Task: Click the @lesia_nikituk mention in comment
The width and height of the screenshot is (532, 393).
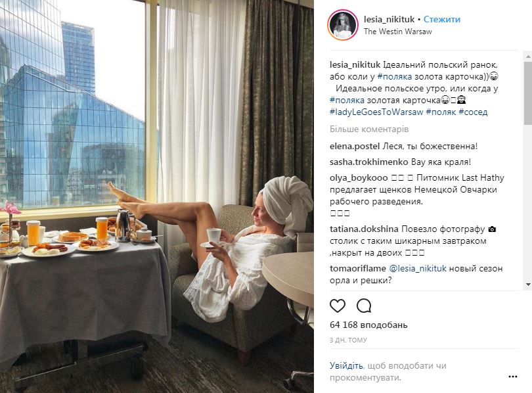Action: 418,268
